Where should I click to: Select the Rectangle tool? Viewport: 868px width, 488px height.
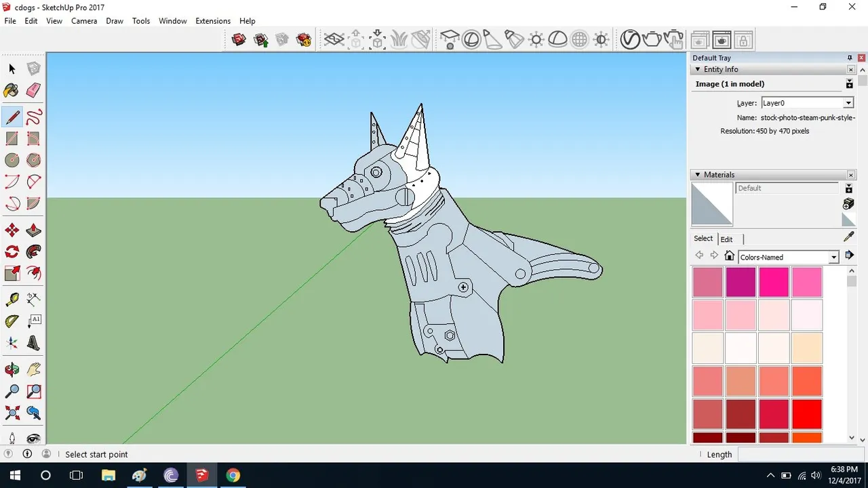[x=12, y=139]
